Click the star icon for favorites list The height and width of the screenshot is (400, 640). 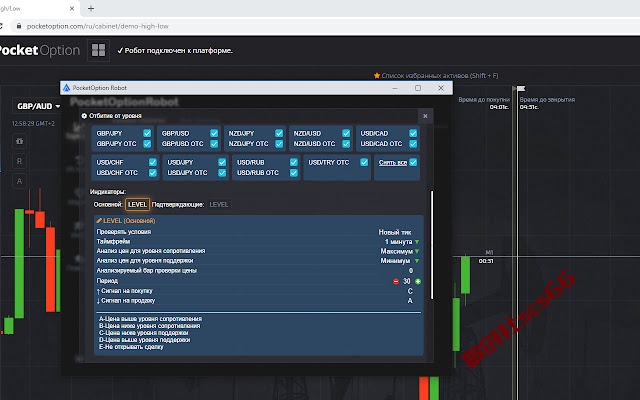pyautogui.click(x=377, y=76)
